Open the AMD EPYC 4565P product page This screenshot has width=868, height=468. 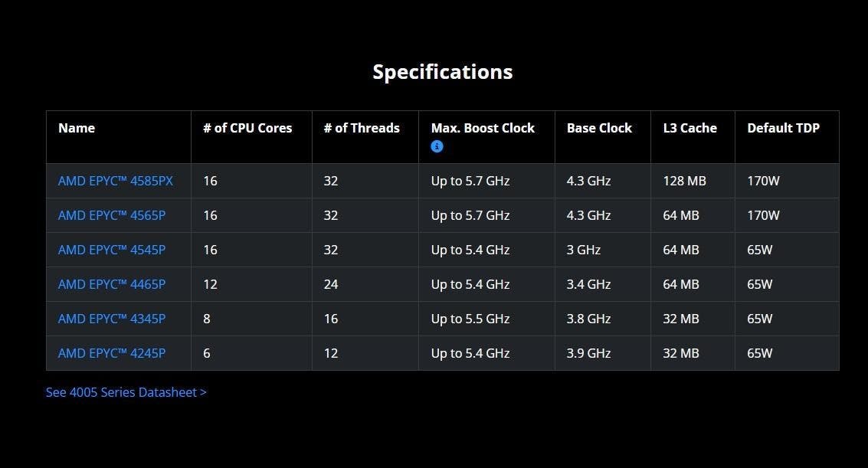112,215
